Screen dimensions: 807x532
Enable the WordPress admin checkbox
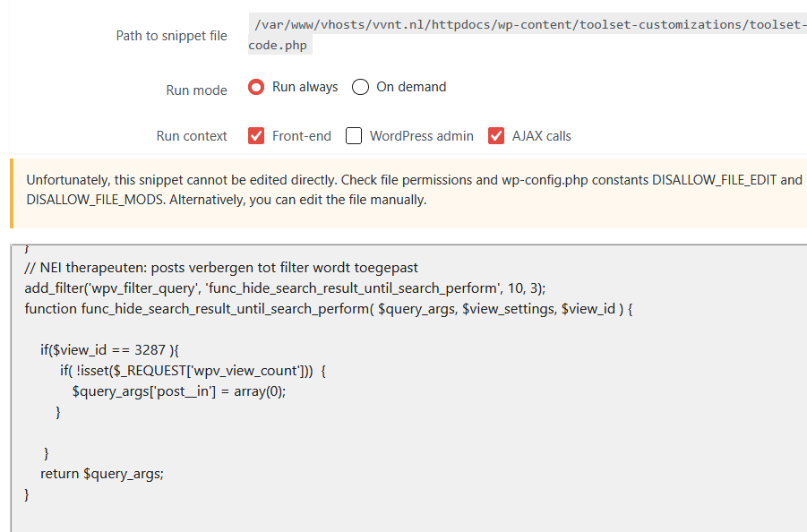[x=354, y=136]
